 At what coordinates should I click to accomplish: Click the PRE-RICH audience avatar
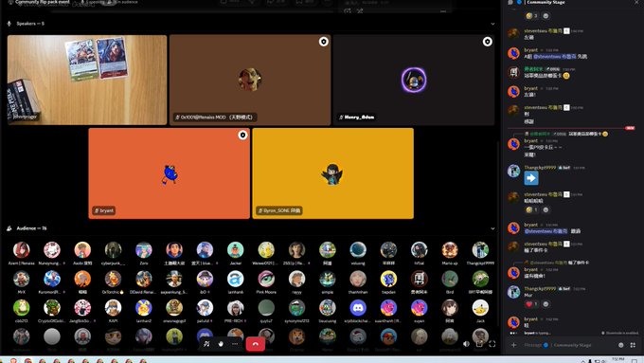click(235, 308)
